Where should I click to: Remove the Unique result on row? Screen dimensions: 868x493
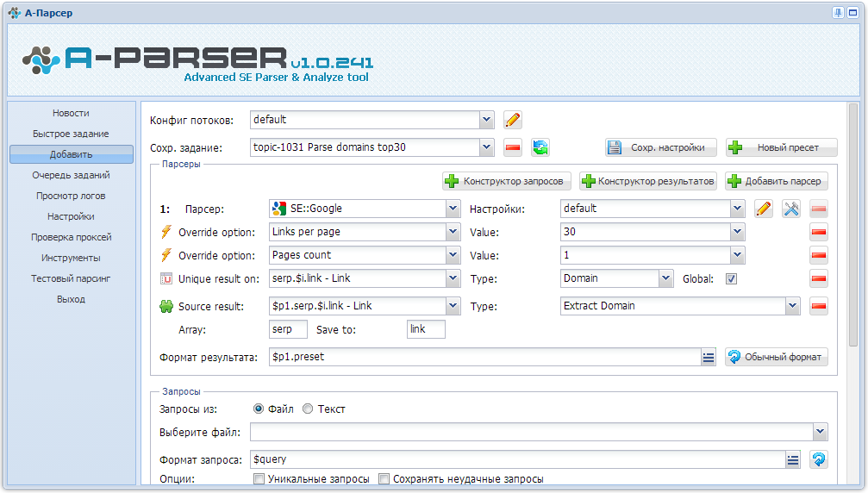[819, 278]
